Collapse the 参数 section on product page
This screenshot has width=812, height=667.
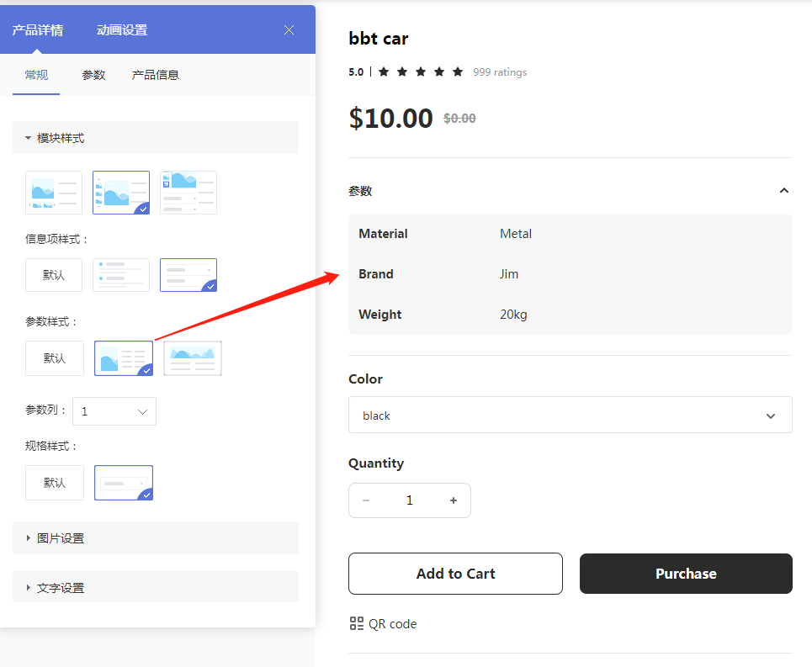click(783, 191)
